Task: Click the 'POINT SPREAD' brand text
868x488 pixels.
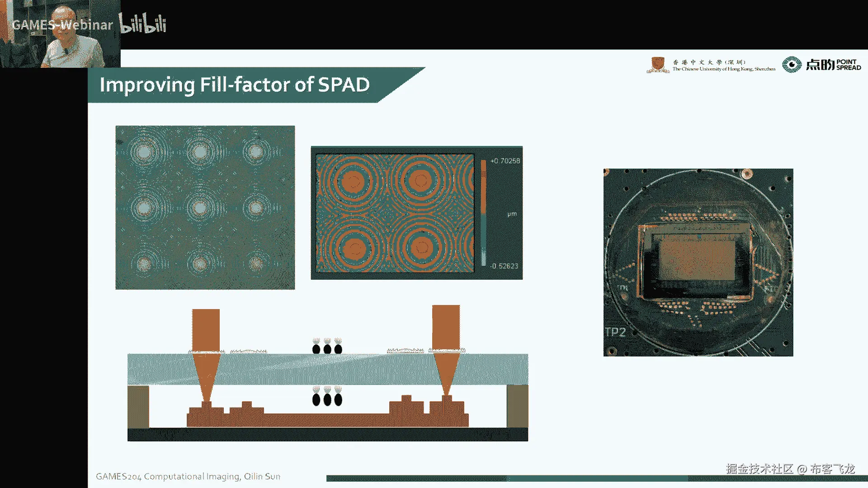Action: pyautogui.click(x=848, y=65)
